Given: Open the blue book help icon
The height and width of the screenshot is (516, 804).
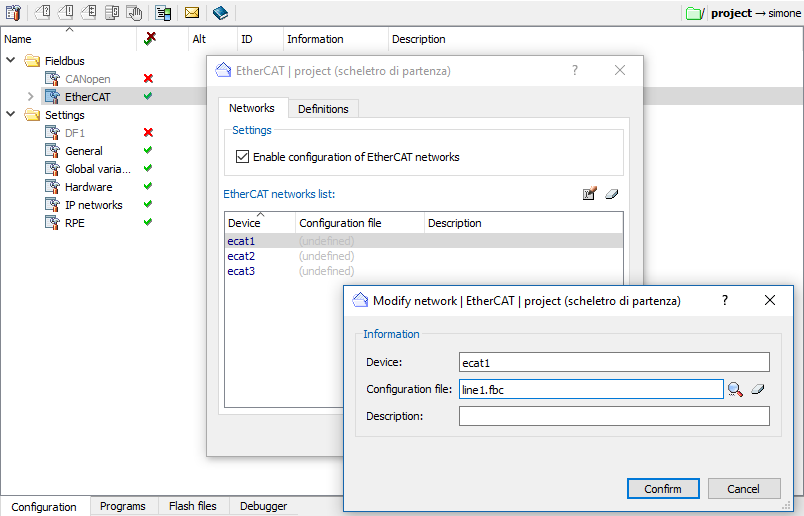Looking at the screenshot, I should click(x=220, y=12).
